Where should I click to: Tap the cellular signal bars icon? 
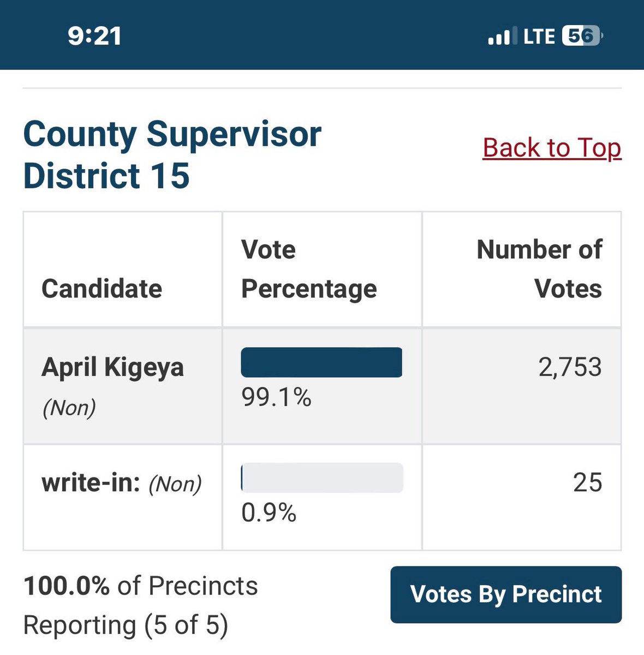tap(499, 37)
